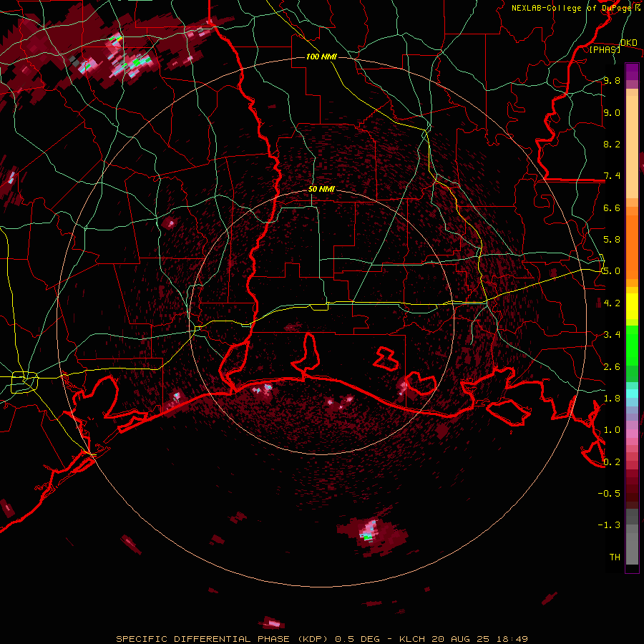Screen dimensions: 644x644
Task: Pick the pink segment of the color bar
Action: [632, 434]
